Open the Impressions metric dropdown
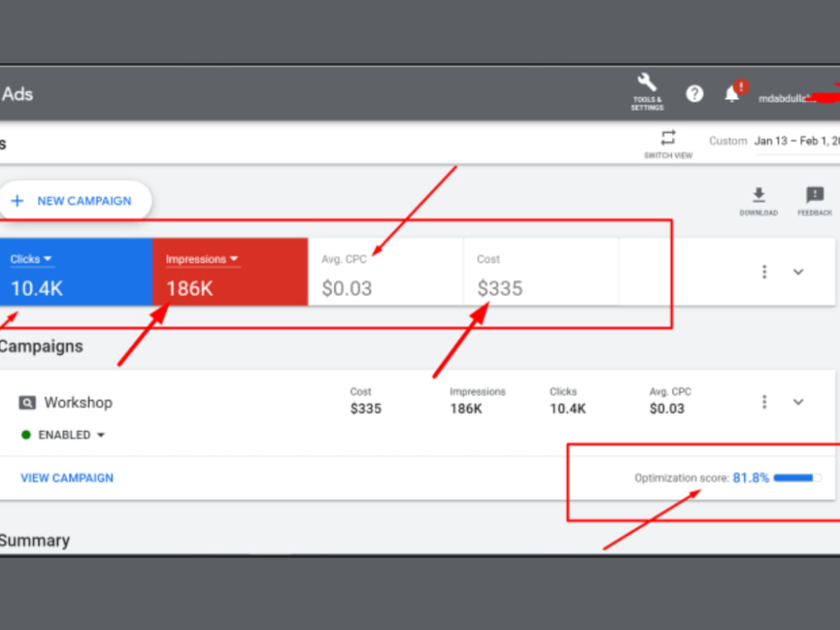Image resolution: width=840 pixels, height=630 pixels. [x=202, y=260]
